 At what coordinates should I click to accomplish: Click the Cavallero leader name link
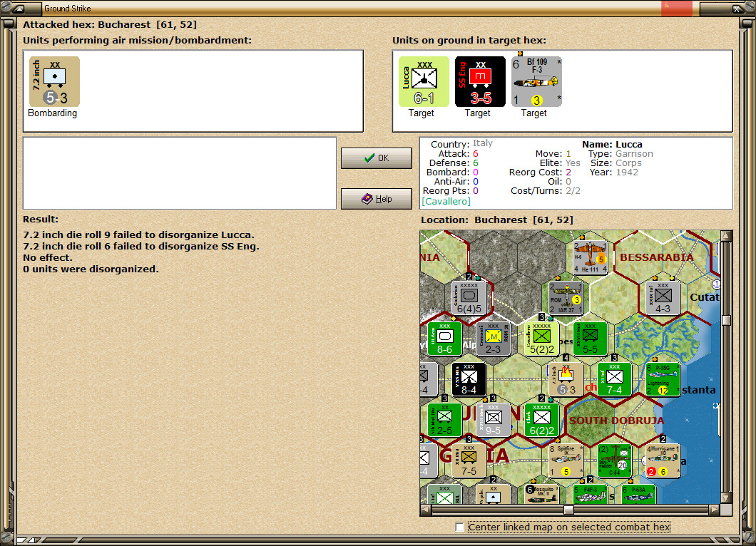click(x=446, y=202)
